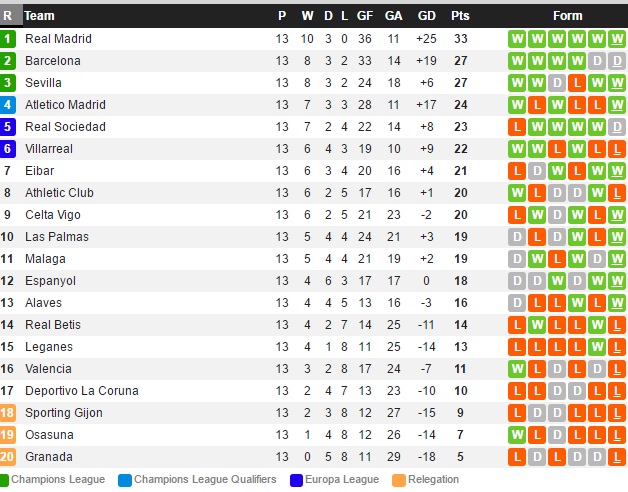Click the Europa League legend swatch
Screen dimensions: 628x492
click(296, 480)
